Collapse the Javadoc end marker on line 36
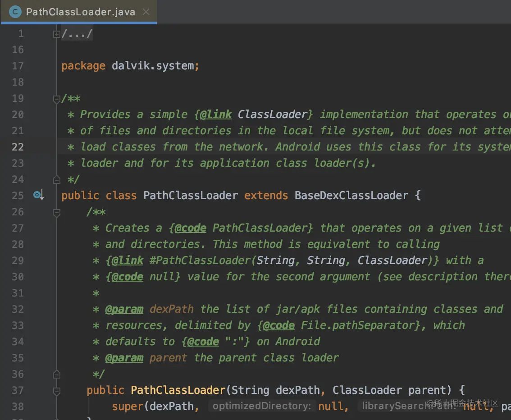This screenshot has width=511, height=420. point(57,374)
